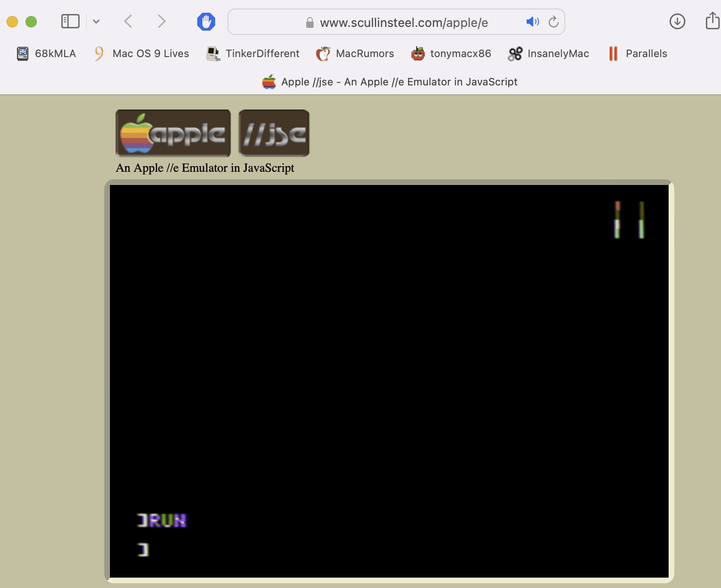The image size is (721, 588).
Task: Click the address bar URL field
Action: click(x=403, y=23)
